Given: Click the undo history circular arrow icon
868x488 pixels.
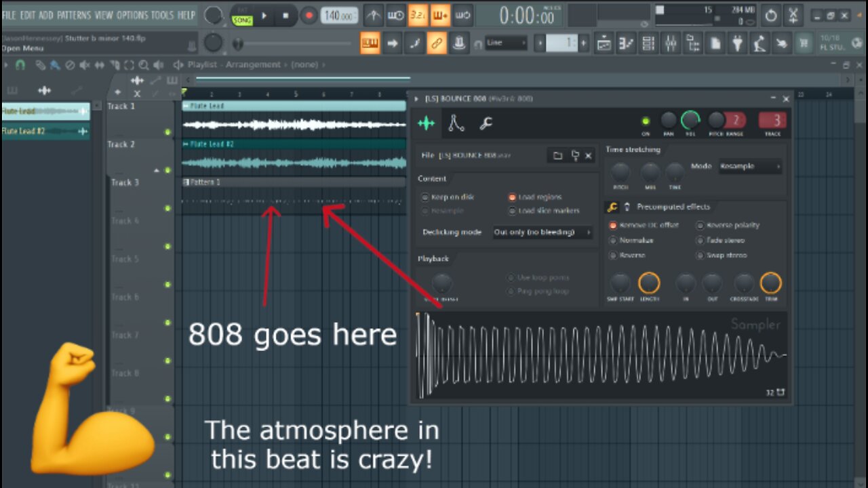Looking at the screenshot, I should (771, 15).
